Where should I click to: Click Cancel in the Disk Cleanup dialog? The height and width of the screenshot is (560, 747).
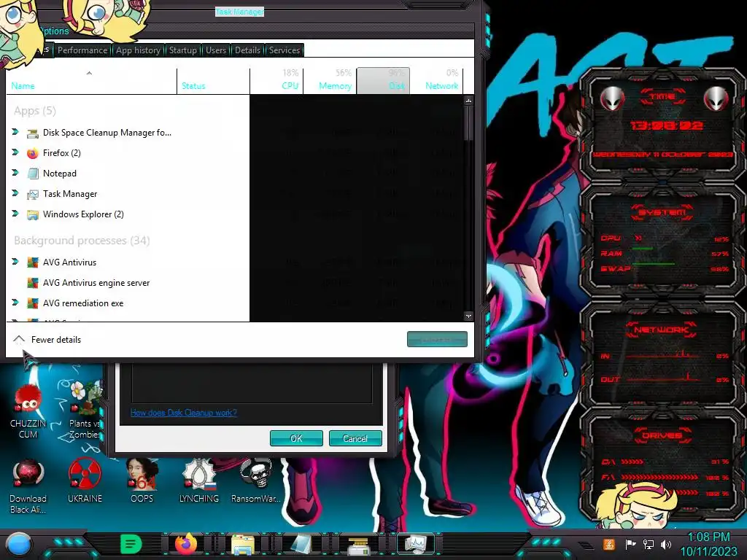[x=355, y=438]
